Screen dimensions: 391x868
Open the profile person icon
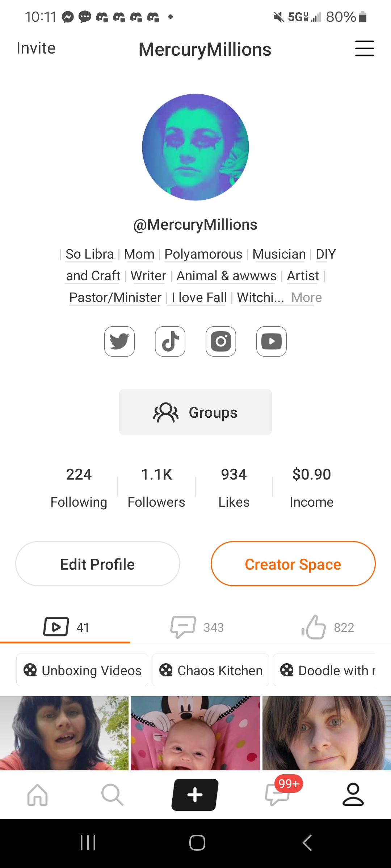(x=353, y=795)
